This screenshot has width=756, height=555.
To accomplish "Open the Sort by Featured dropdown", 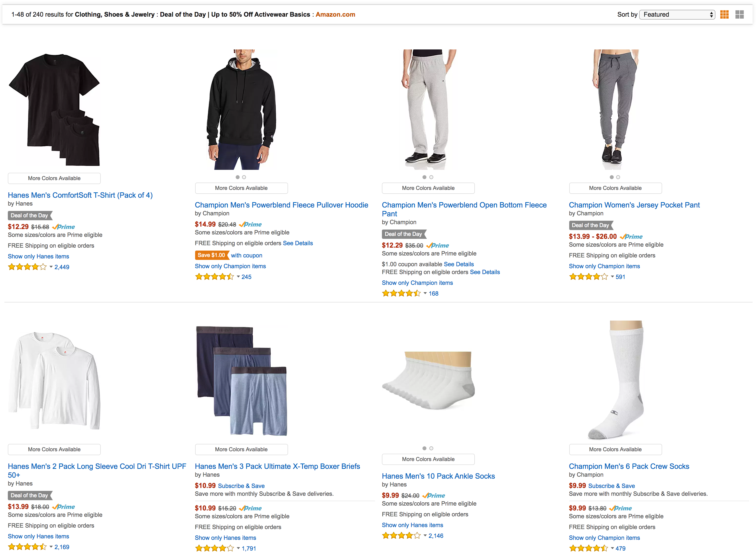I will (677, 14).
